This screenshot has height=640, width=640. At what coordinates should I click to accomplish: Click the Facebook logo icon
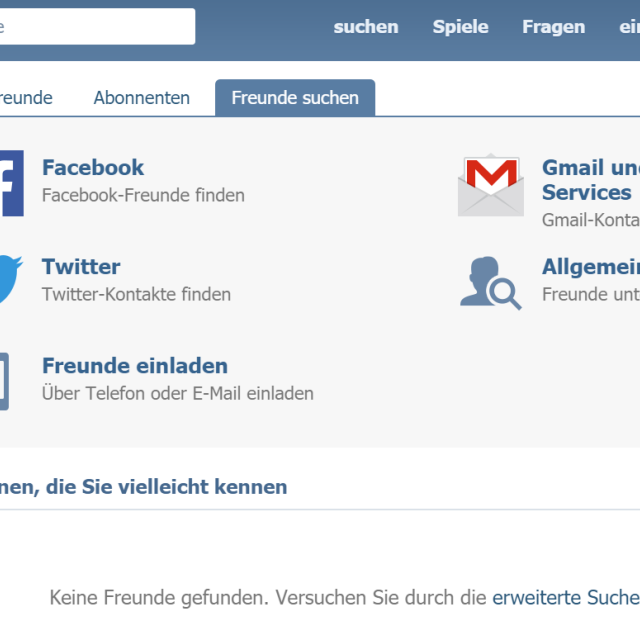pyautogui.click(x=10, y=183)
